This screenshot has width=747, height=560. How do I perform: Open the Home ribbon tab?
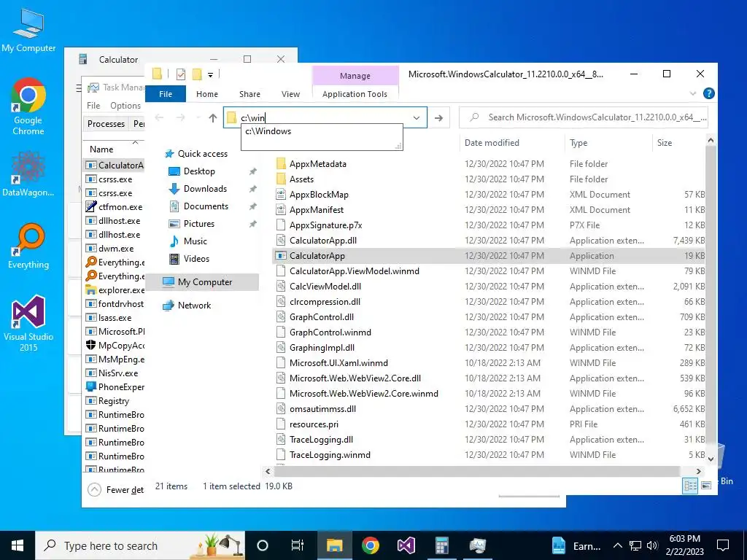tap(206, 94)
